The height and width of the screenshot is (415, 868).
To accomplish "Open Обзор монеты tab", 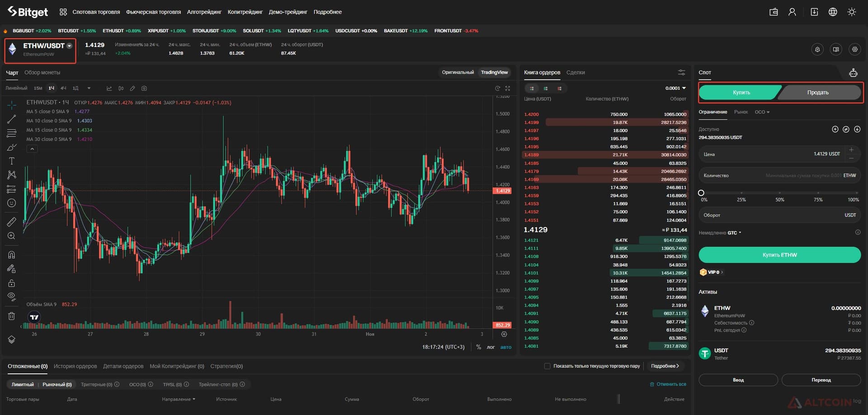I will click(x=42, y=72).
